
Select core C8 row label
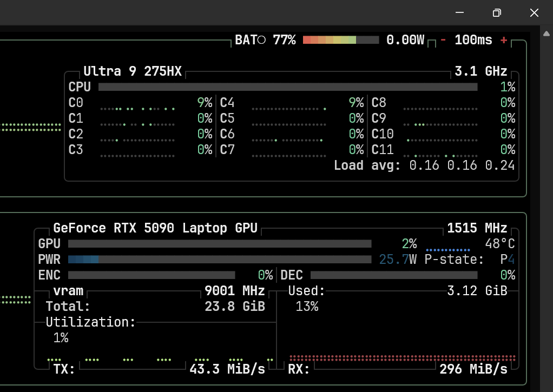[379, 103]
